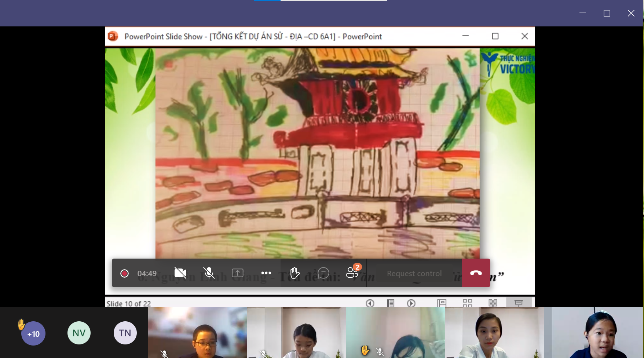
Task: Unmute the microphone
Action: click(x=209, y=273)
